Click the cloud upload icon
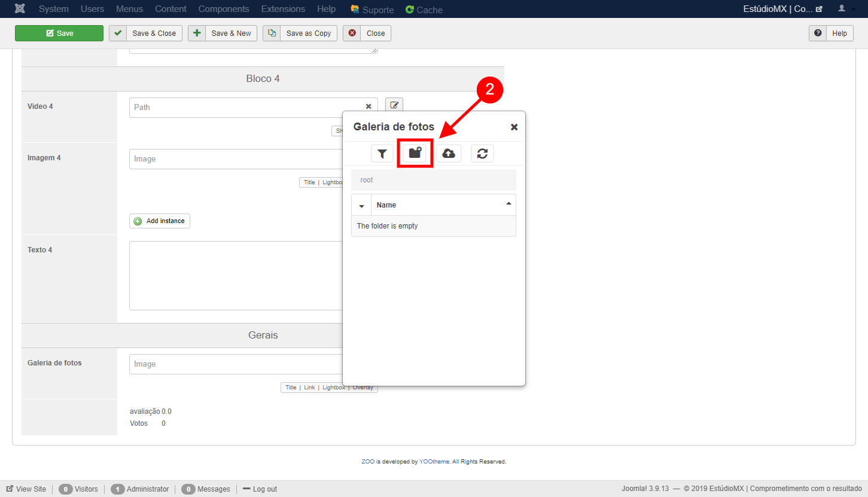Viewport: 868px width, 497px height. coord(449,154)
